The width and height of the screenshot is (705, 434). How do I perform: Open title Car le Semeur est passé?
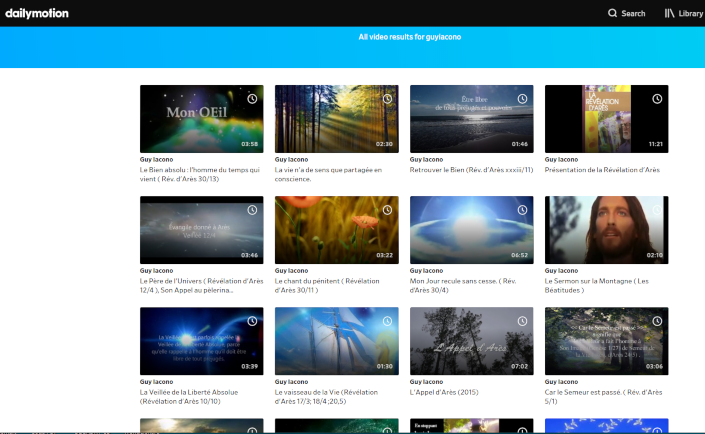coord(603,396)
